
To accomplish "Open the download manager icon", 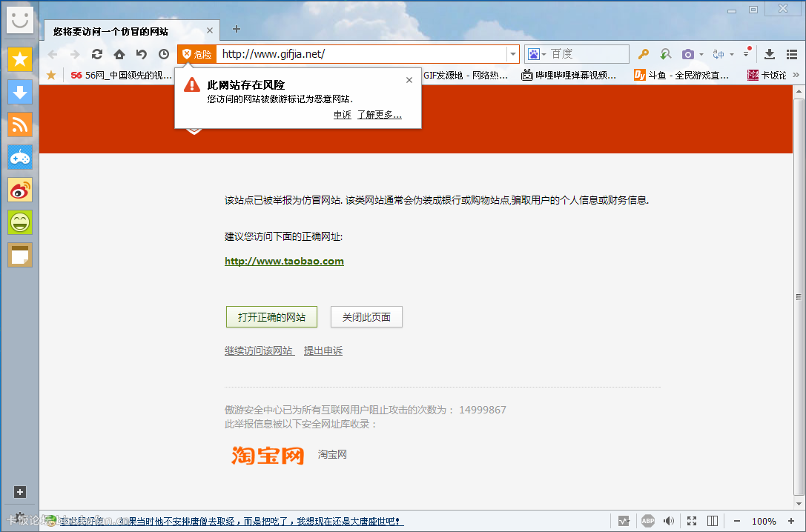I will pos(770,54).
